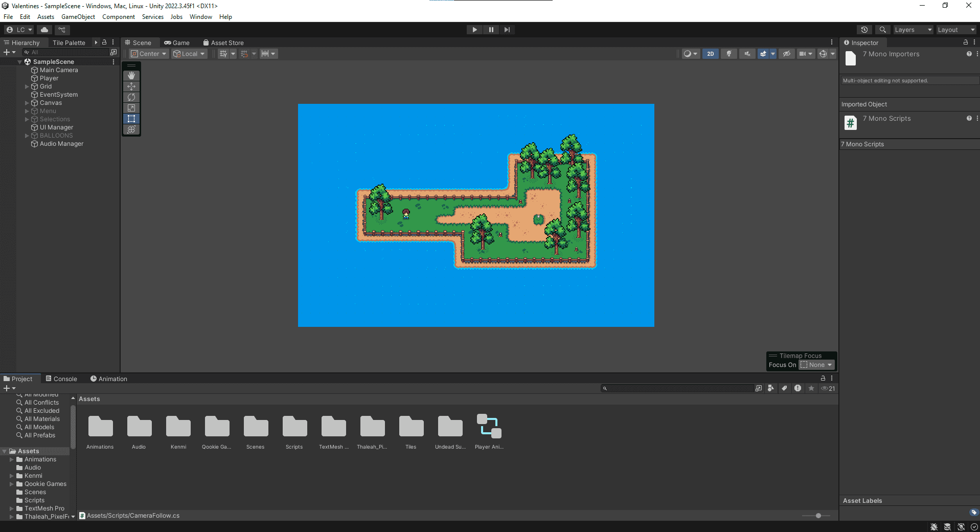Open Draw Mode dropdown in Scene

pyautogui.click(x=691, y=54)
